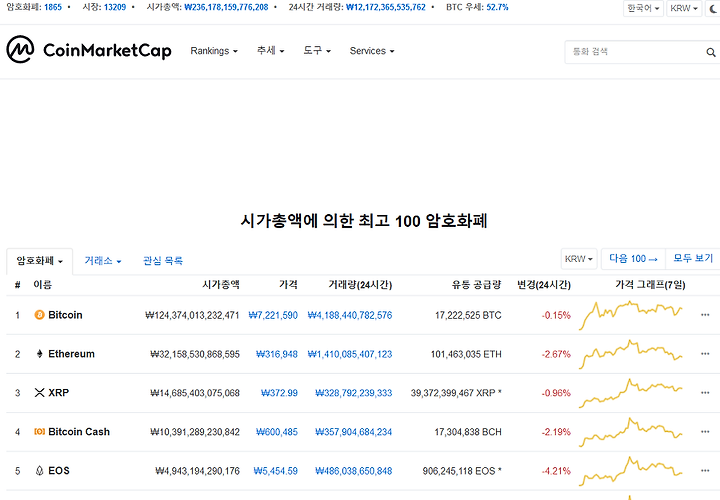Image resolution: width=720 pixels, height=500 pixels.
Task: Click XRP 24h volume ₩328,792,239,333
Action: point(354,393)
